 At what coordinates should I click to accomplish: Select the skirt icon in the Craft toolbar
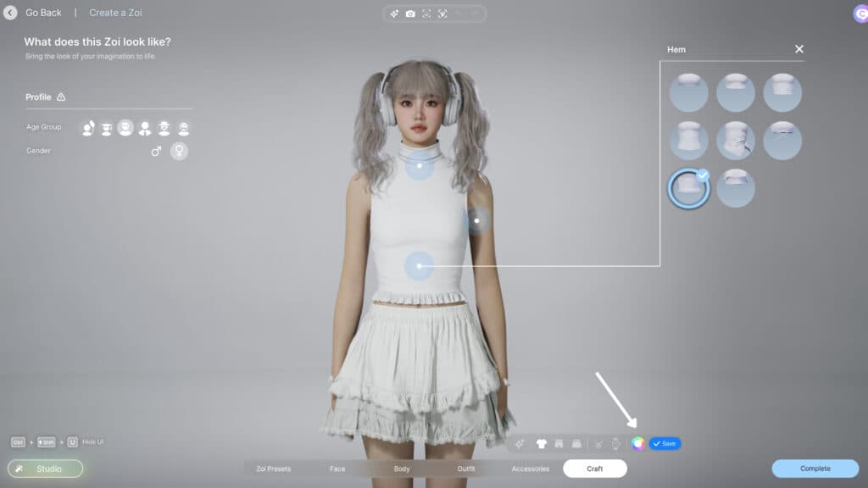(578, 442)
